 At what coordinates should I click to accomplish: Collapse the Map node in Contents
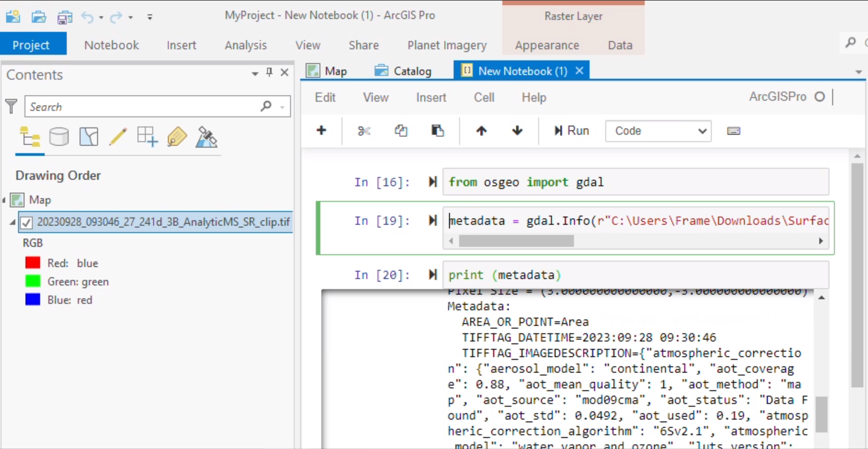(4, 200)
